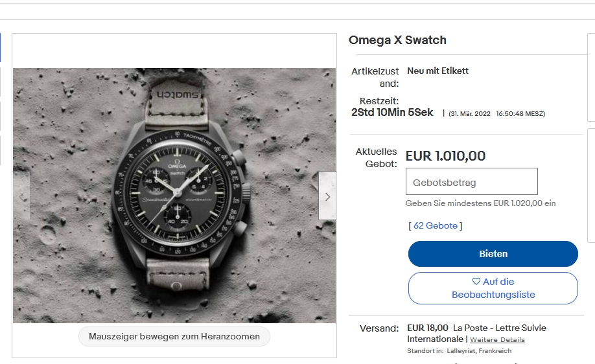Select the second image thumbnail
This screenshot has height=364, width=595.
pos(1,81)
